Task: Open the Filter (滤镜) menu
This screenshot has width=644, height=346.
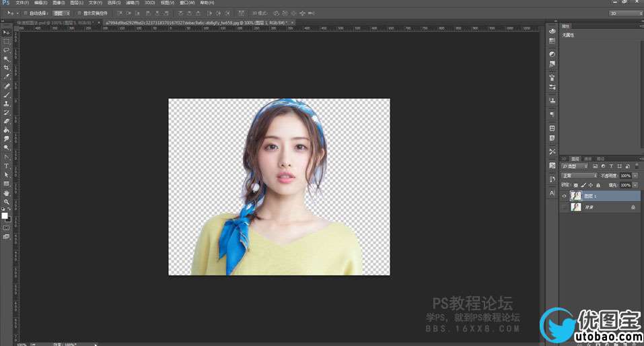Action: pos(133,3)
